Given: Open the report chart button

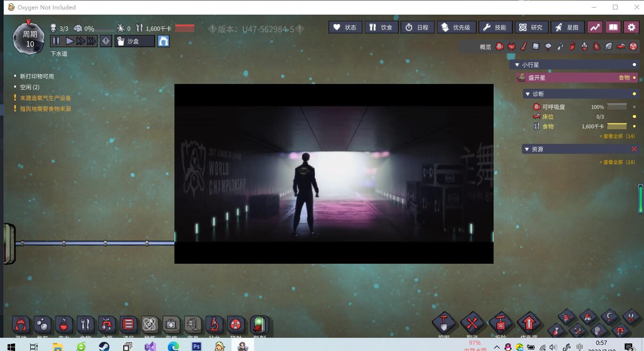Looking at the screenshot, I should (595, 27).
